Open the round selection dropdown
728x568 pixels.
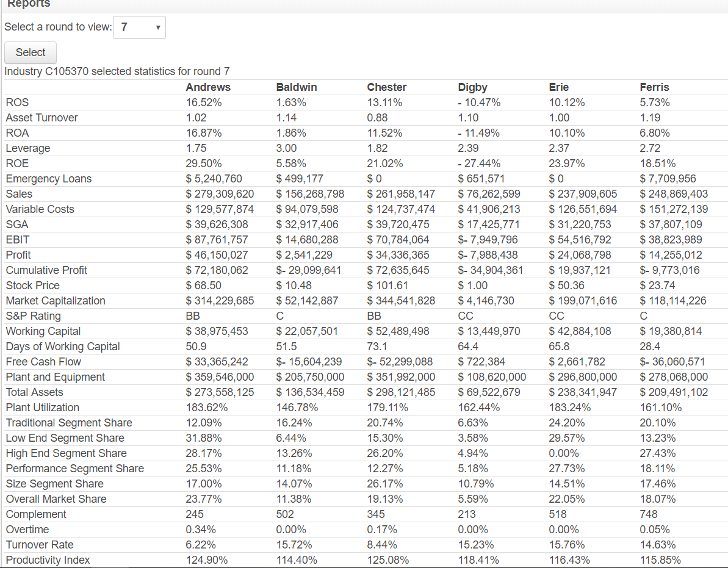(139, 27)
